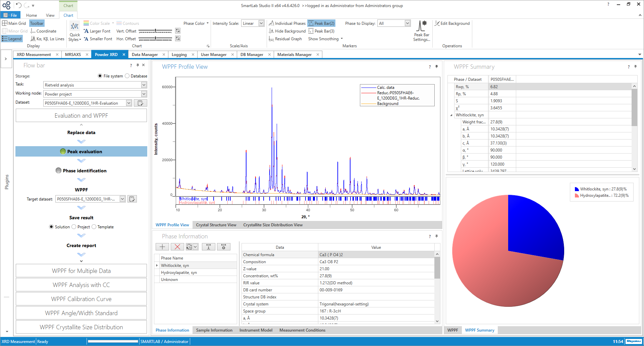This screenshot has width=644, height=346.
Task: Open Quick Styles chart gallery
Action: 74,32
